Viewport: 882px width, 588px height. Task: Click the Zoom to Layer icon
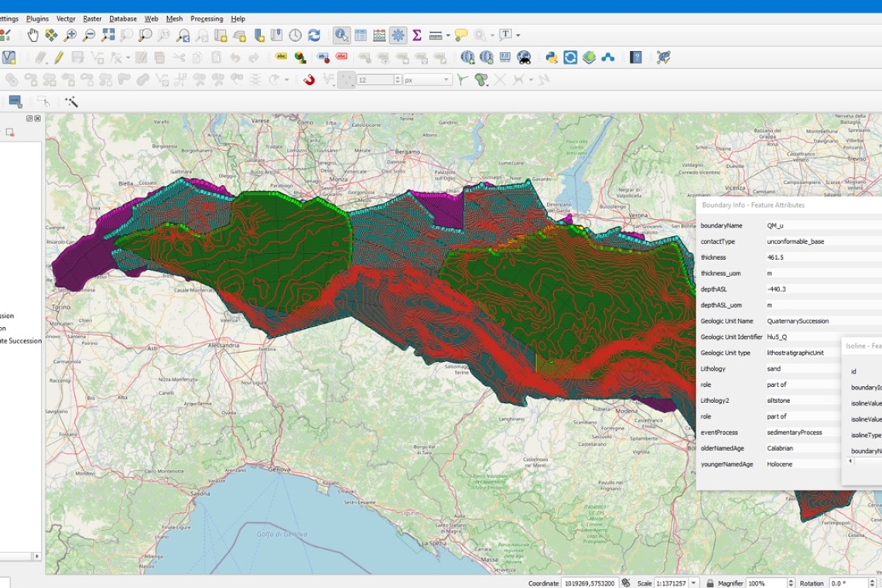(x=145, y=36)
